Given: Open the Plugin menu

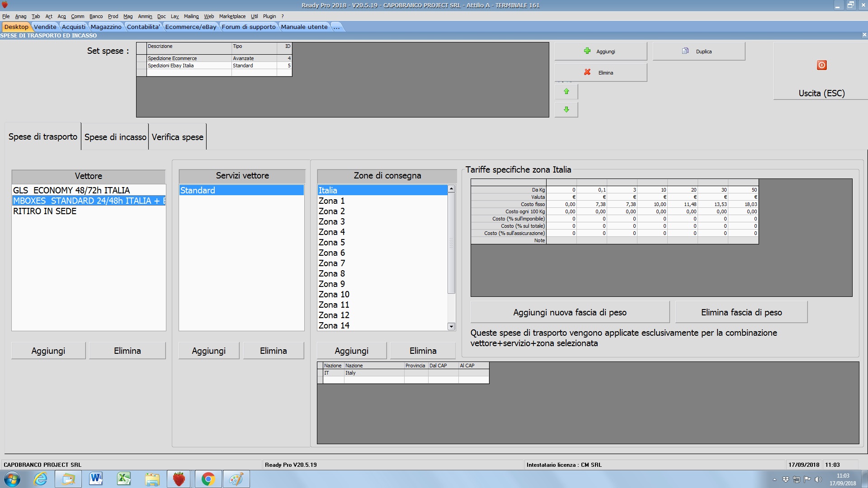Looking at the screenshot, I should (x=269, y=16).
